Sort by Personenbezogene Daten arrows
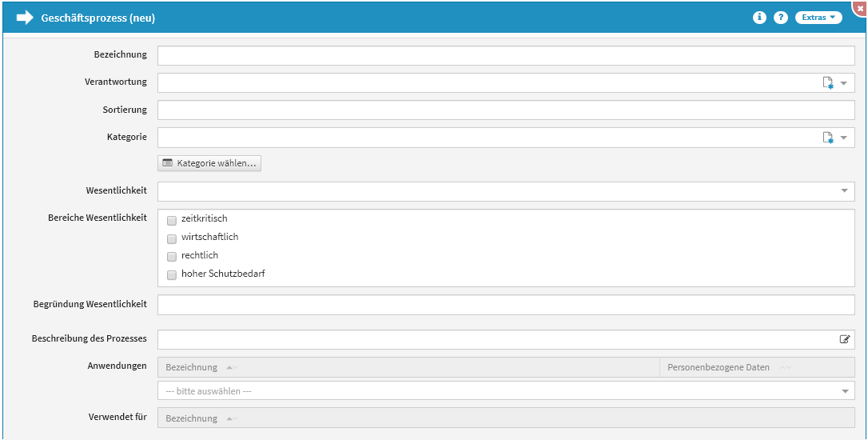 click(785, 367)
